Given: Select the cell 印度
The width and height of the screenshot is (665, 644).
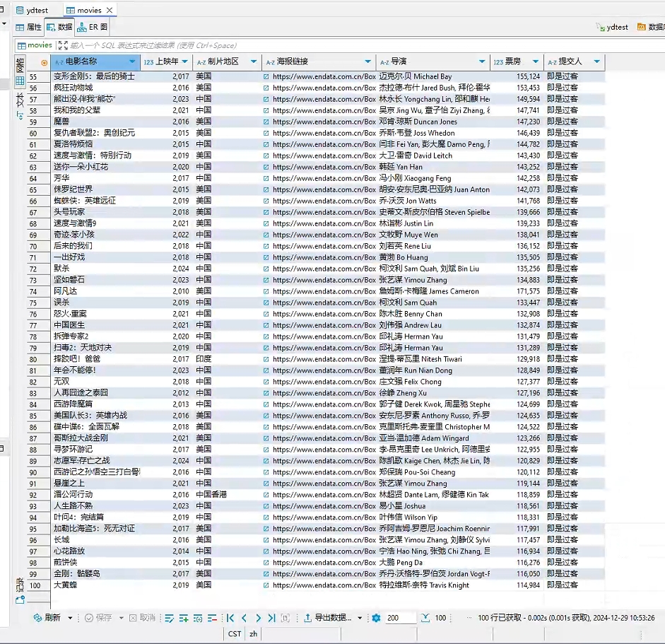Looking at the screenshot, I should pyautogui.click(x=228, y=359).
